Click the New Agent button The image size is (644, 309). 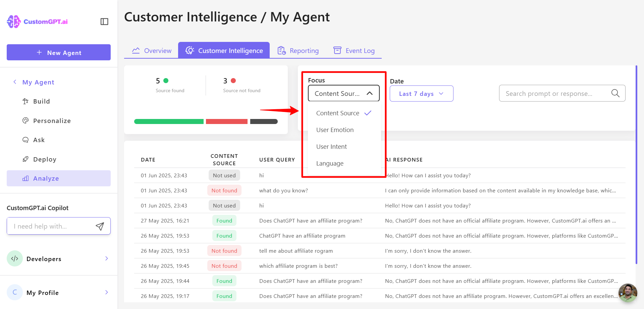pyautogui.click(x=59, y=52)
